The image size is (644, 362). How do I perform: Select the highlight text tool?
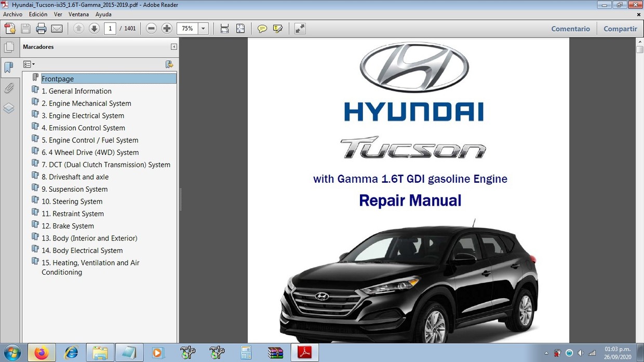coord(278,29)
